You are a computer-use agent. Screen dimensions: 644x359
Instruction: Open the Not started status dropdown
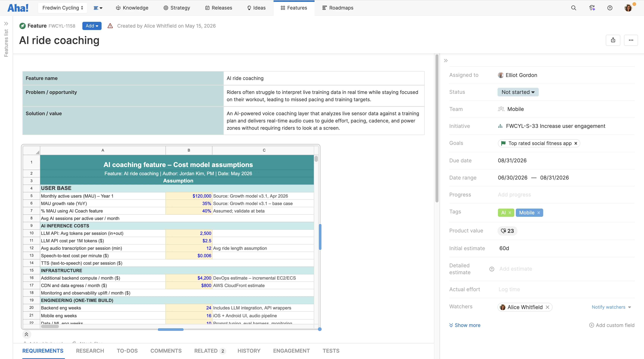tap(518, 92)
